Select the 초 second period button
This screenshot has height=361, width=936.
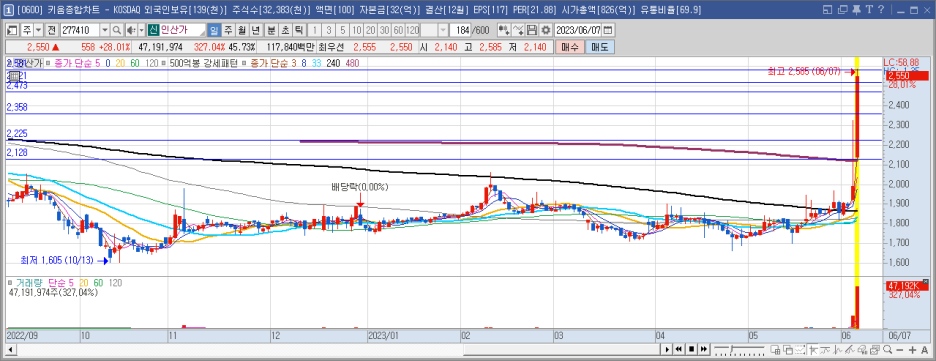(x=285, y=30)
